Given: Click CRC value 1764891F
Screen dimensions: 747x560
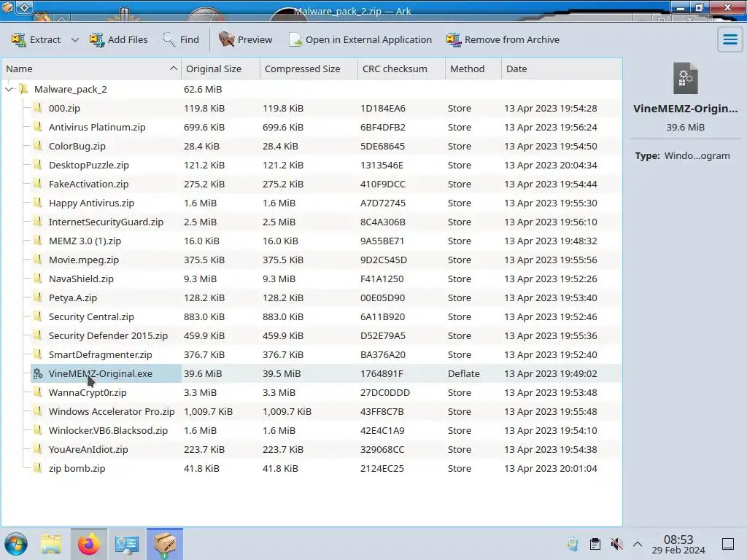Looking at the screenshot, I should coord(382,374).
